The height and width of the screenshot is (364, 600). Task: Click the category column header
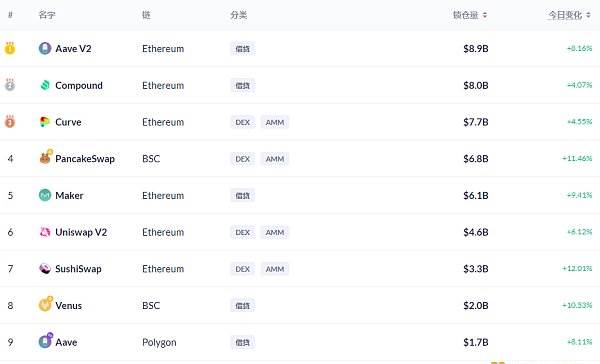click(x=239, y=15)
